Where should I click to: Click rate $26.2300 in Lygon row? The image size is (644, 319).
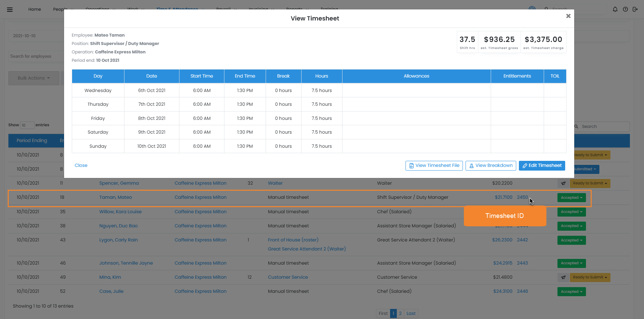coord(502,240)
